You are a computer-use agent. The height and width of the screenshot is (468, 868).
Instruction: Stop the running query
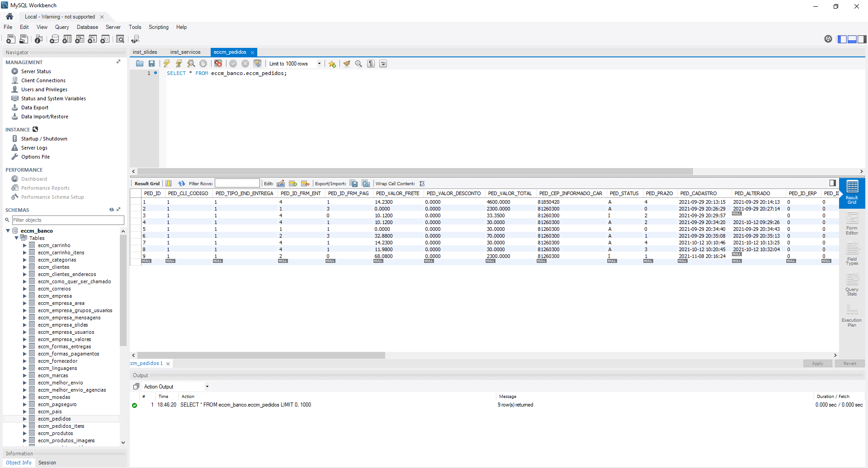203,64
